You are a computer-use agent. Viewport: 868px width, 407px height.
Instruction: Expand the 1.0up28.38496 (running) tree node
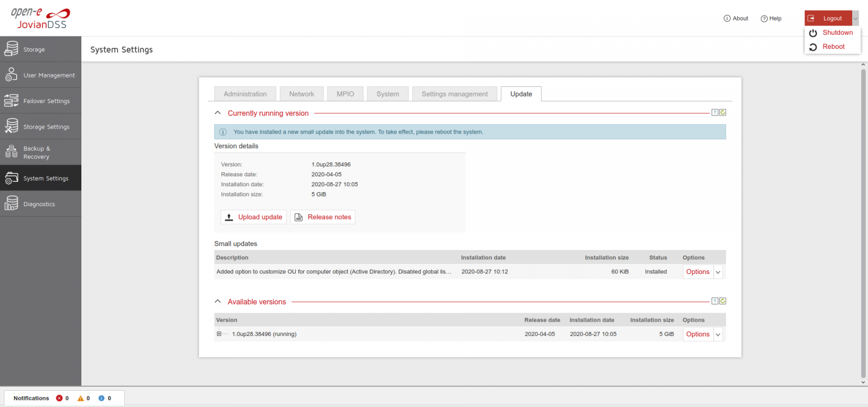point(219,334)
